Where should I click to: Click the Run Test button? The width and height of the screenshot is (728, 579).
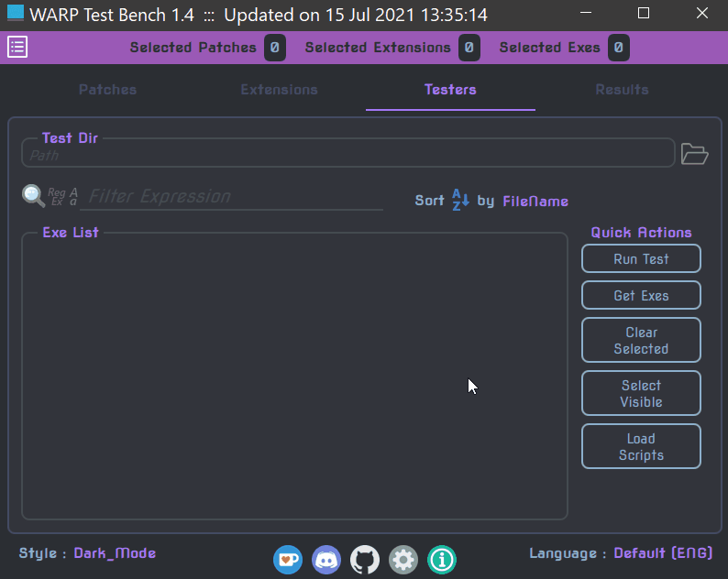[x=641, y=259]
